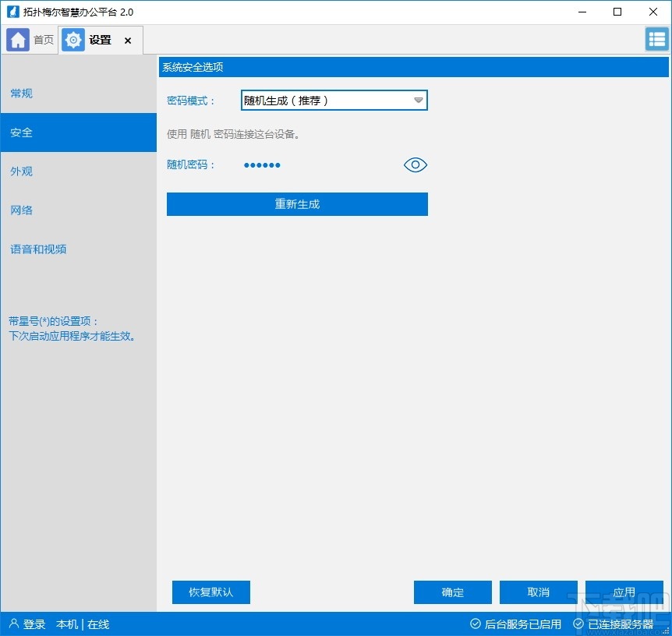Click the 首页 home icon

[x=17, y=39]
